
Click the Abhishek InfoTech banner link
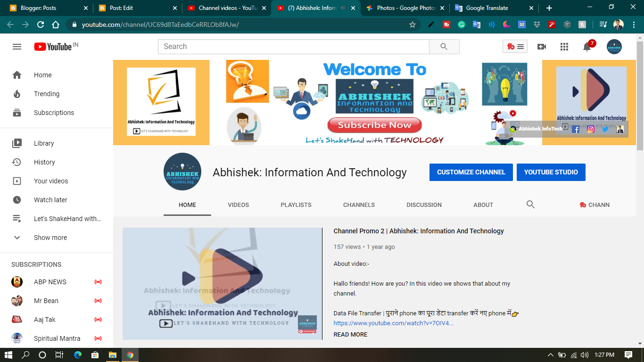[x=537, y=129]
